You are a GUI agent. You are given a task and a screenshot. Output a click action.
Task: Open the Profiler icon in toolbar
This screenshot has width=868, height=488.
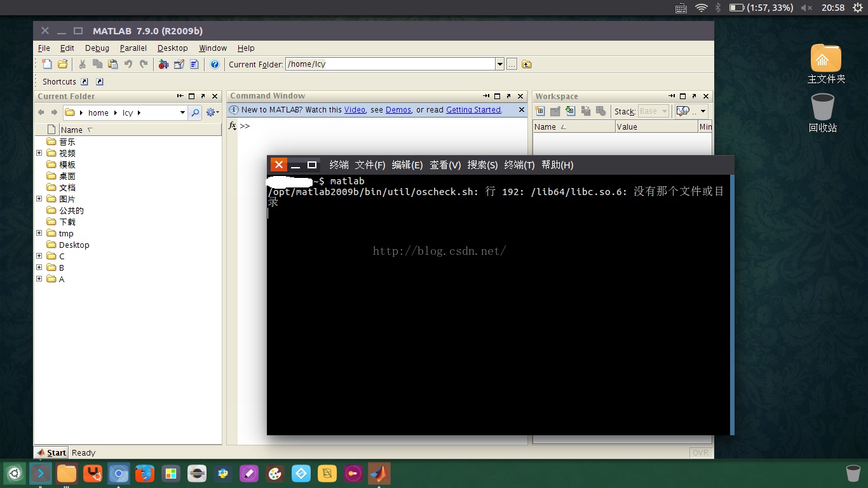[194, 64]
